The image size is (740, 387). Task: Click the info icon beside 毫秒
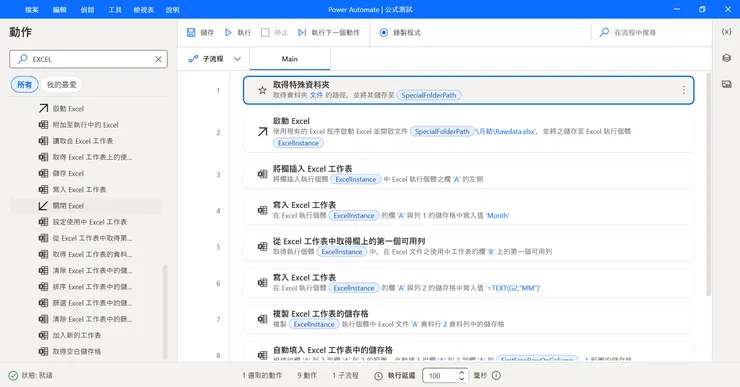(x=496, y=376)
